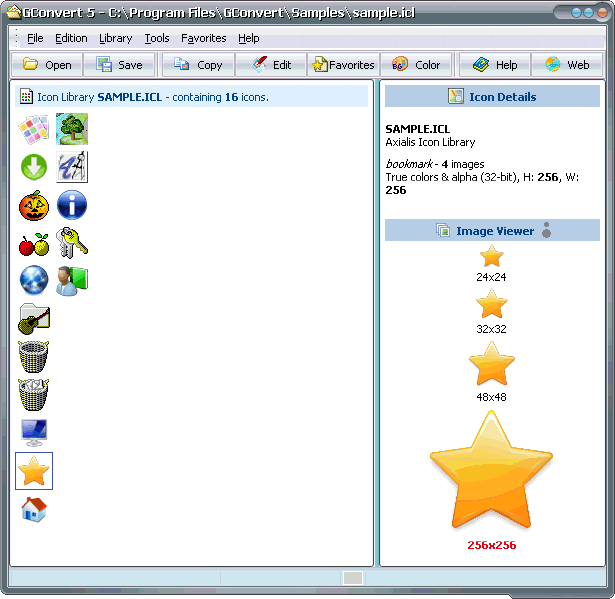Image resolution: width=615 pixels, height=599 pixels.
Task: Select the gold star bookmark icon
Action: click(34, 471)
